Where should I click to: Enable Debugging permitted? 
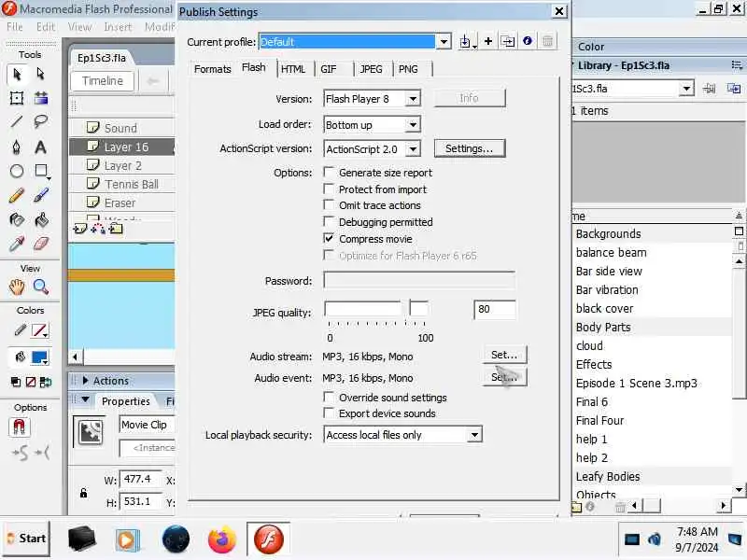click(329, 221)
